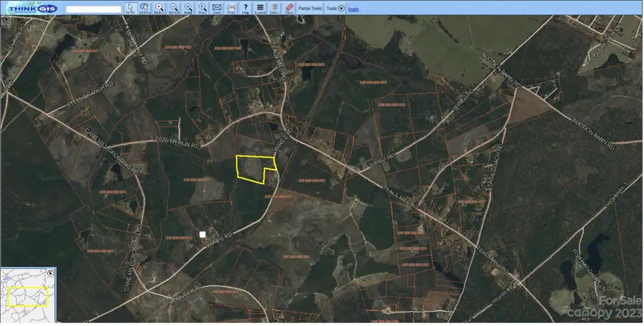Click the Zoom In magnifier

[159, 8]
